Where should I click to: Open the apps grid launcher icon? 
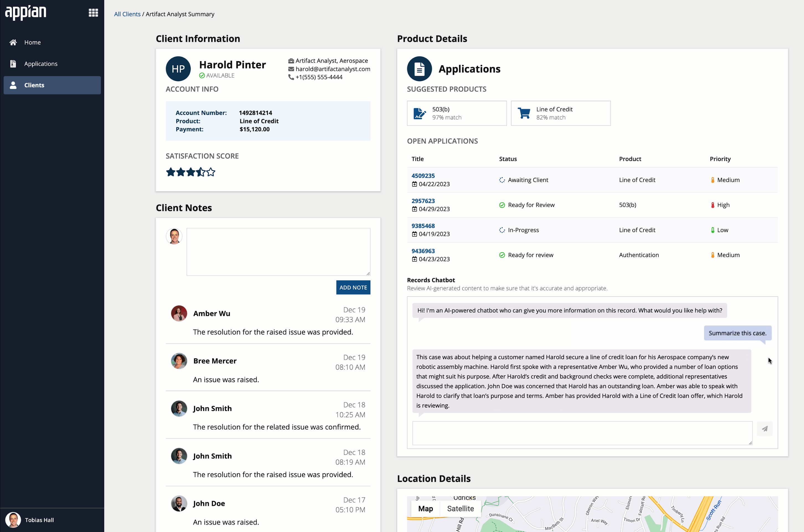tap(93, 13)
